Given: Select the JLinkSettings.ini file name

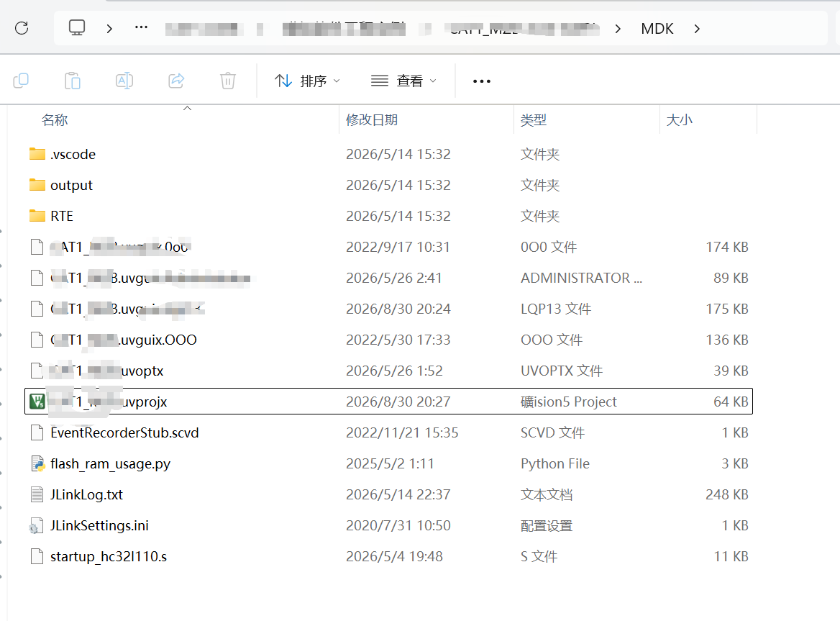Looking at the screenshot, I should (x=100, y=525).
